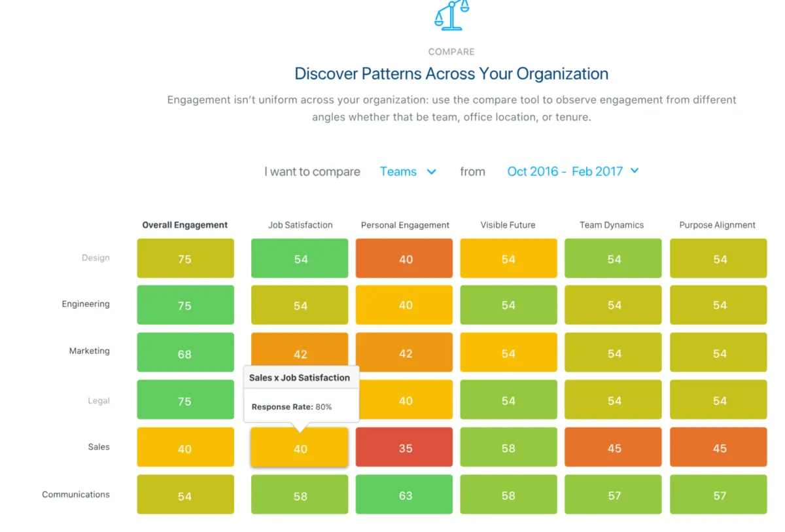Expand the comparison criteria picker
The image size is (785, 532).
(x=408, y=171)
